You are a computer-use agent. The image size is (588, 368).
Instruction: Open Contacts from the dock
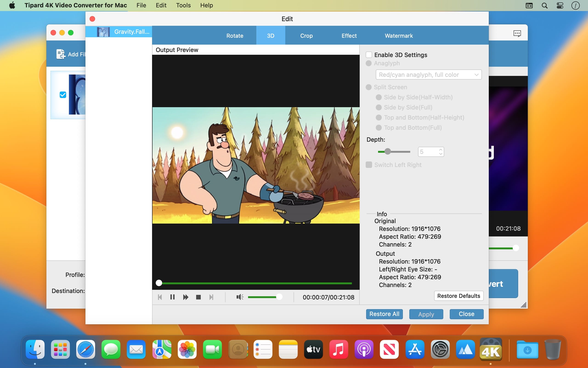coord(238,350)
